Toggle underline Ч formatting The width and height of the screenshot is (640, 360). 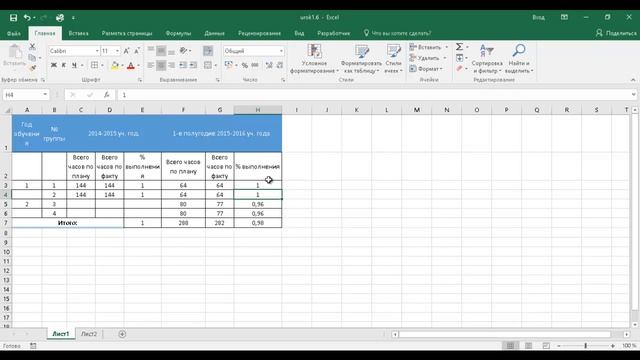click(x=74, y=65)
